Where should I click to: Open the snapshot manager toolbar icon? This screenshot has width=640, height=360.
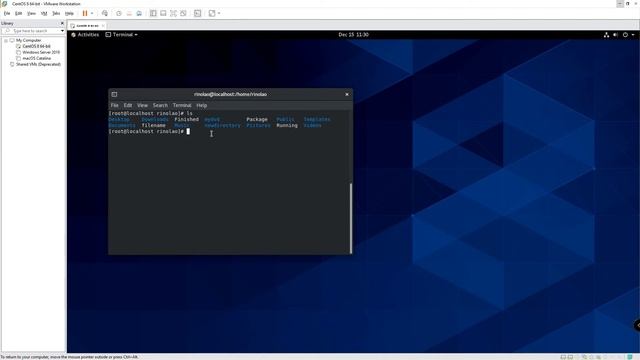pyautogui.click(x=139, y=13)
